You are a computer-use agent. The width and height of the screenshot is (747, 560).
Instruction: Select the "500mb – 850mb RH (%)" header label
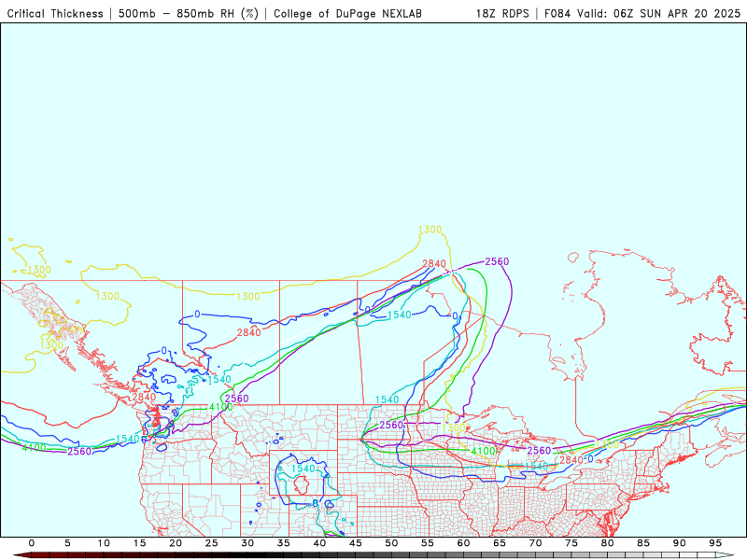pos(189,14)
